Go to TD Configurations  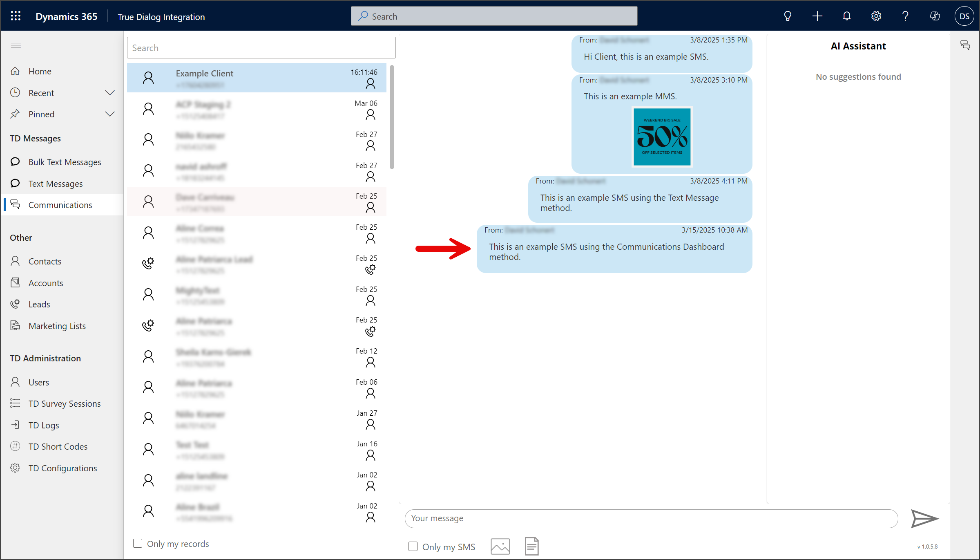tap(62, 468)
